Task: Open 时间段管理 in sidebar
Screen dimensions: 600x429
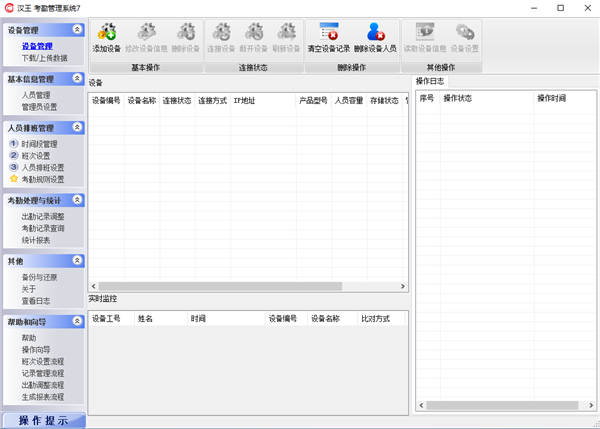Action: coord(39,144)
